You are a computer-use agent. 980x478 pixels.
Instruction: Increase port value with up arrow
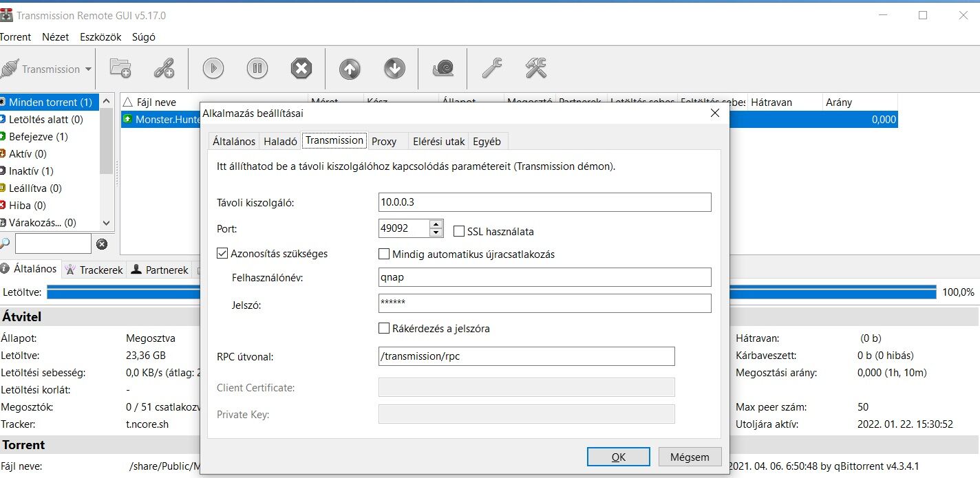[x=436, y=224]
